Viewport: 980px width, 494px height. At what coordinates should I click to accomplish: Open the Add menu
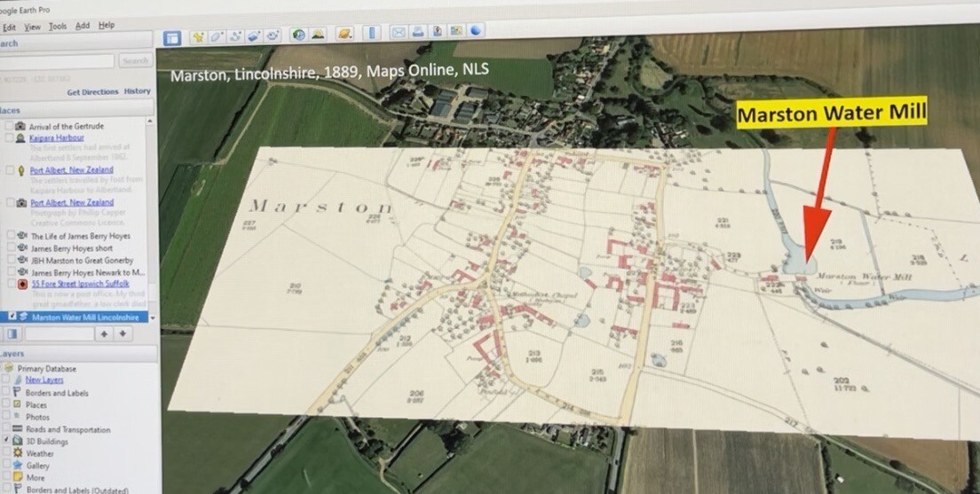pos(83,26)
